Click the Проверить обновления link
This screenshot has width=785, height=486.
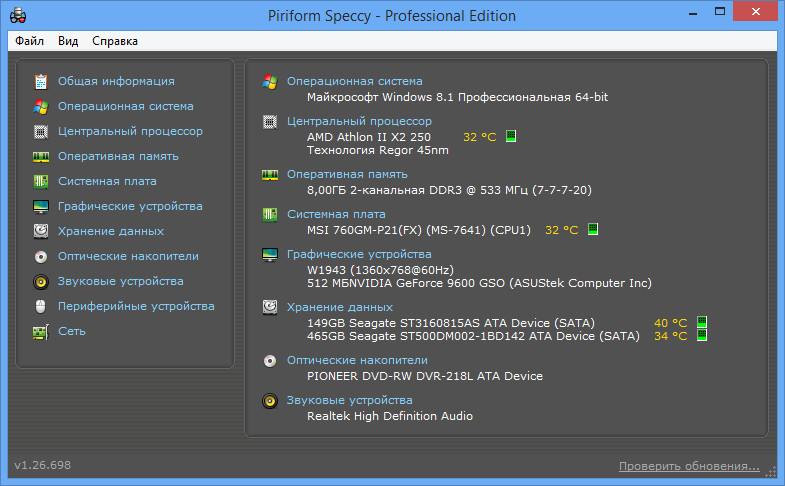(x=689, y=466)
